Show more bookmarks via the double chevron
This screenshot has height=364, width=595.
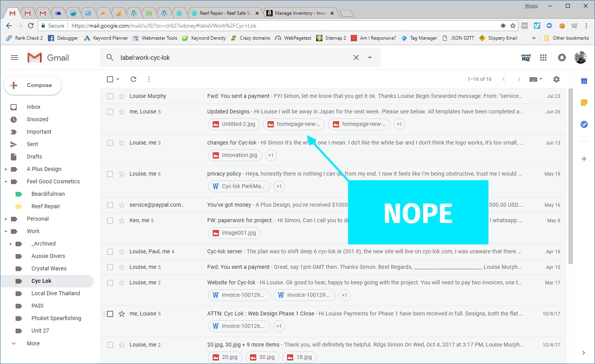point(534,38)
